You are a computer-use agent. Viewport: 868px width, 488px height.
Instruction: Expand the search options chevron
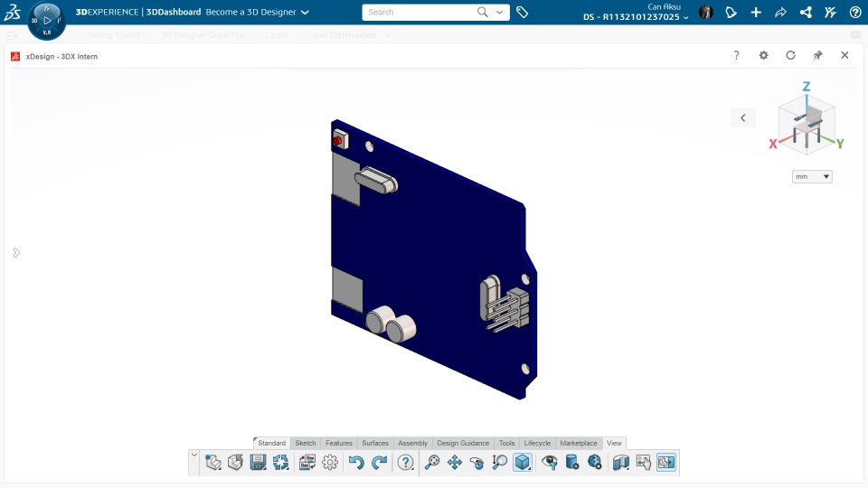499,12
